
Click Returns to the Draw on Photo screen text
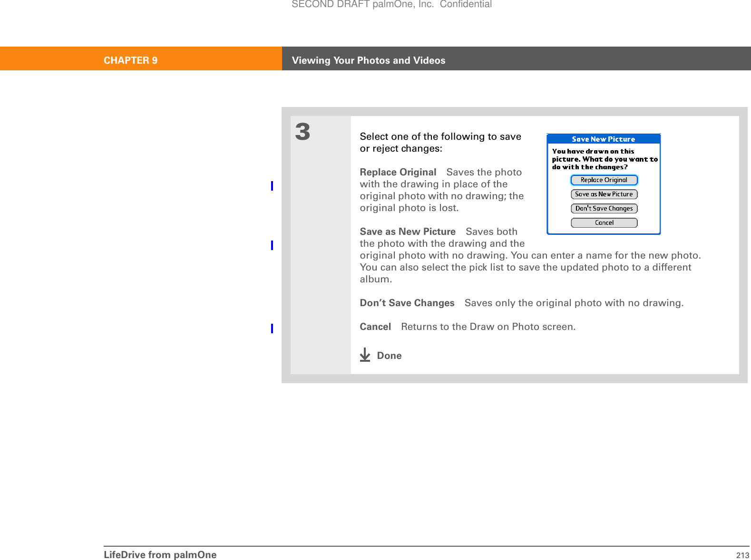488,327
